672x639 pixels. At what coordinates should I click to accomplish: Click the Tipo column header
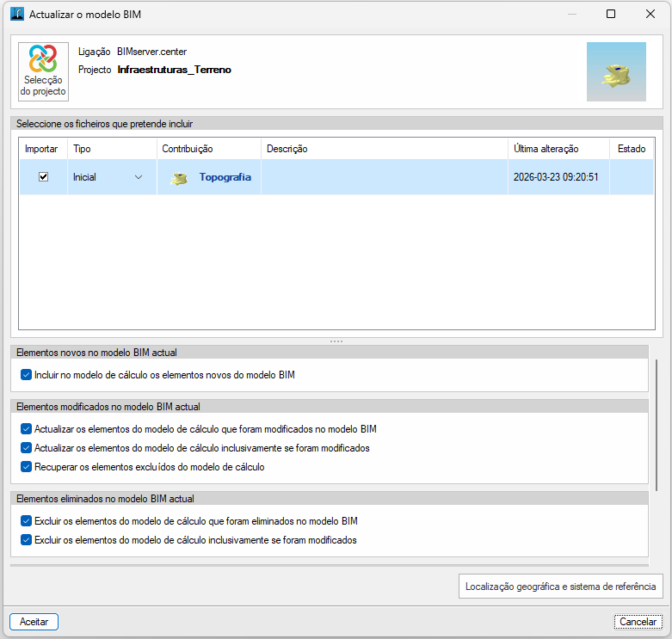click(112, 149)
